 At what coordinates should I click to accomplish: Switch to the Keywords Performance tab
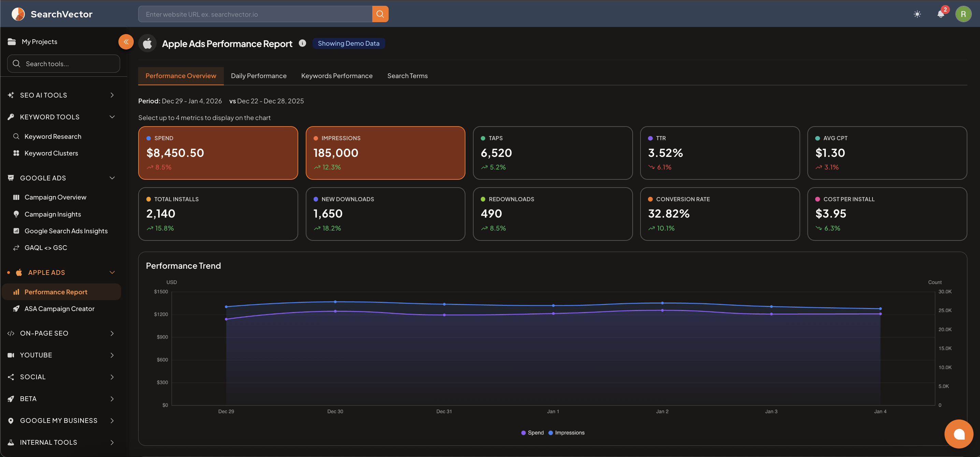(x=337, y=76)
